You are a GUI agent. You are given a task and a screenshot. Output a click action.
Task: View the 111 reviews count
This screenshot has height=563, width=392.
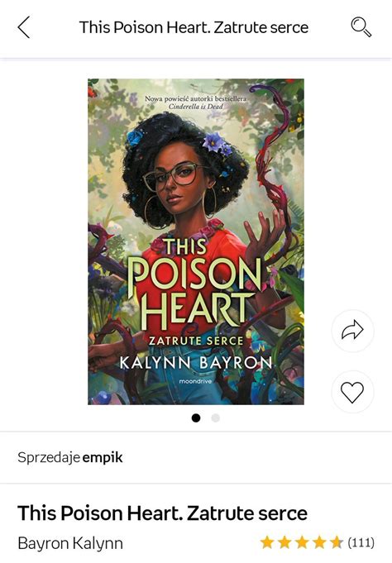coord(361,542)
